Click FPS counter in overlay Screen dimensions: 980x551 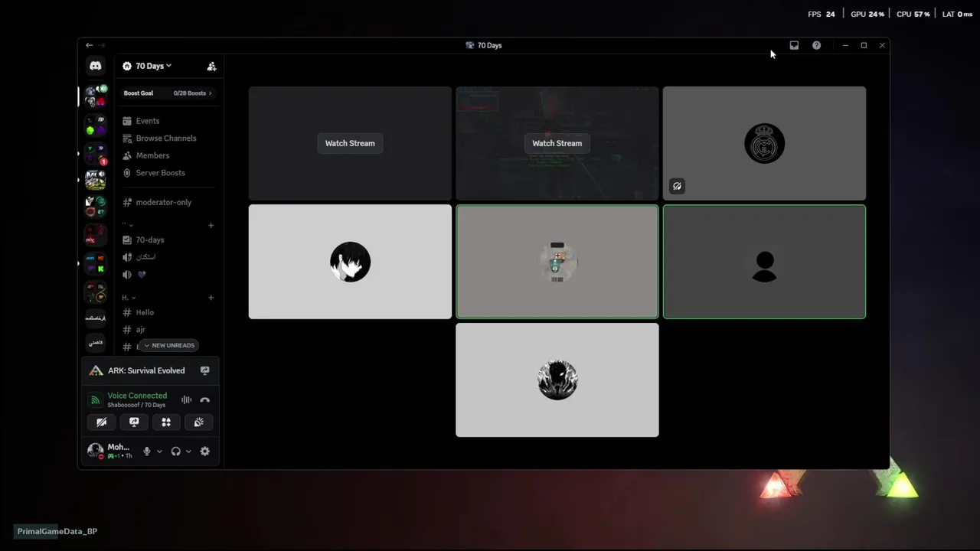pyautogui.click(x=822, y=14)
